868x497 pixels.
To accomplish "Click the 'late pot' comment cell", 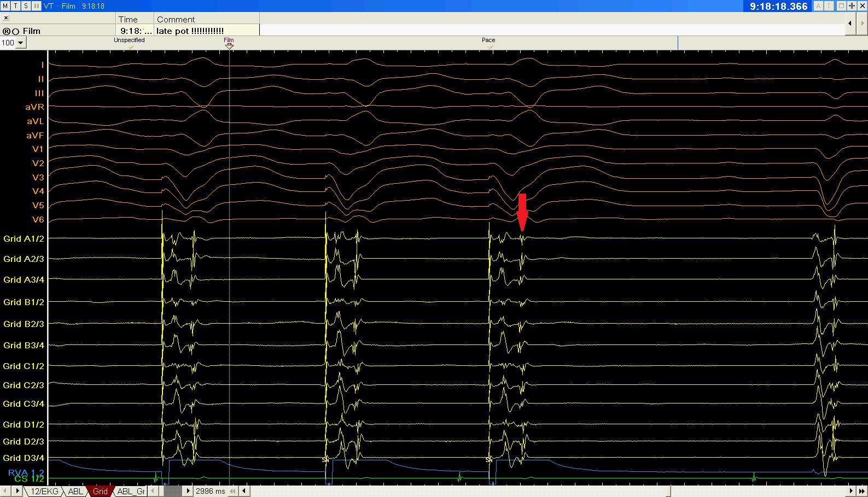I will 206,31.
